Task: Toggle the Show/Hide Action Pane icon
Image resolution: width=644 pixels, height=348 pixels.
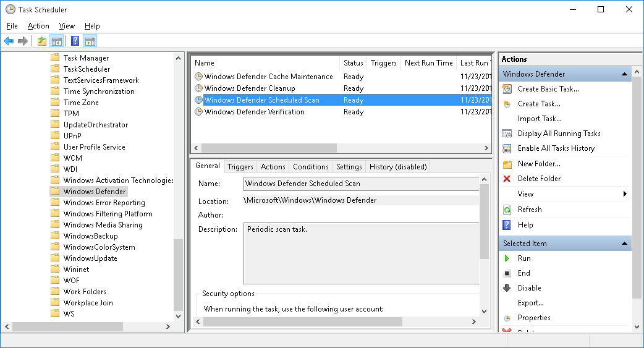Action: (x=90, y=41)
